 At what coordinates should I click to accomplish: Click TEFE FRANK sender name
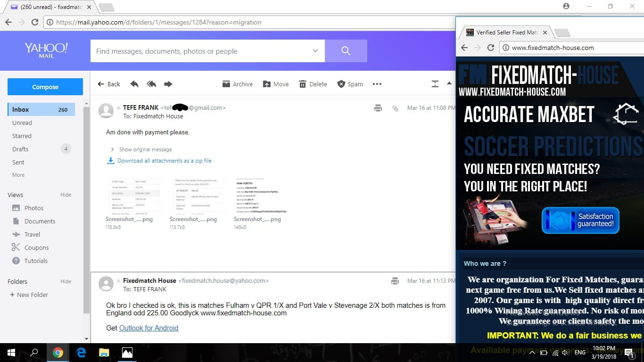tap(141, 107)
